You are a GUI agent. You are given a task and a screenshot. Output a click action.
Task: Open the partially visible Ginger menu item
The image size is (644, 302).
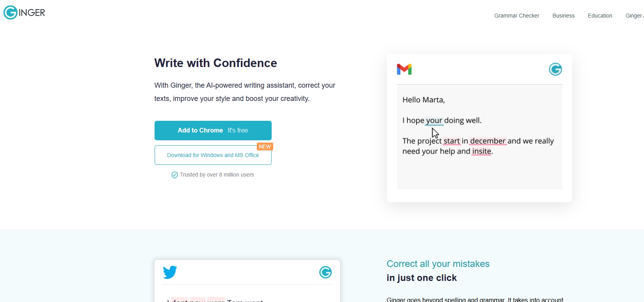pyautogui.click(x=635, y=16)
